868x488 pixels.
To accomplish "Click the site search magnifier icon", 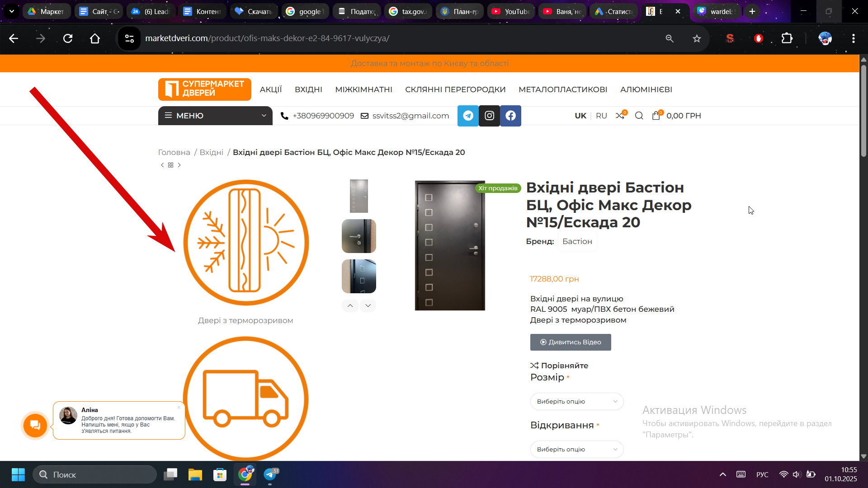I will 639,116.
